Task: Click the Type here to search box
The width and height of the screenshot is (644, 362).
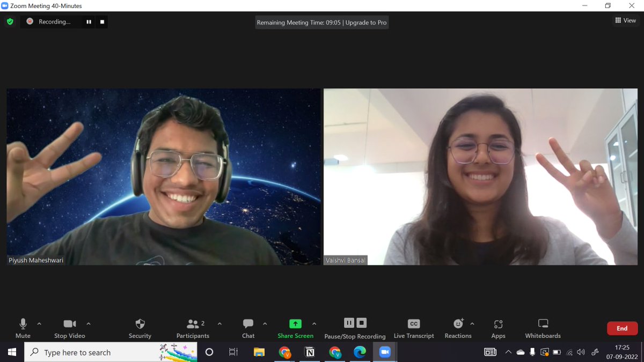Action: (x=111, y=352)
